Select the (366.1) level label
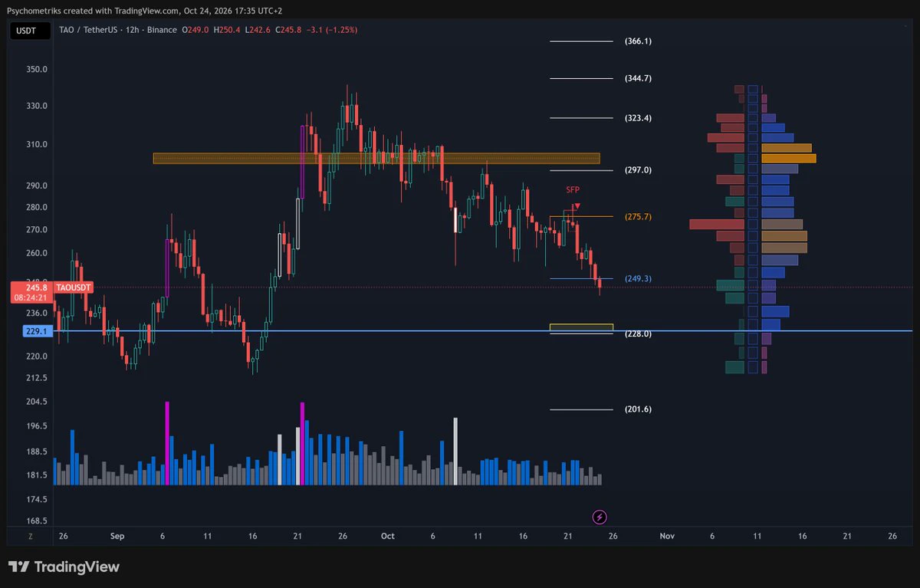920x588 pixels. coord(638,41)
